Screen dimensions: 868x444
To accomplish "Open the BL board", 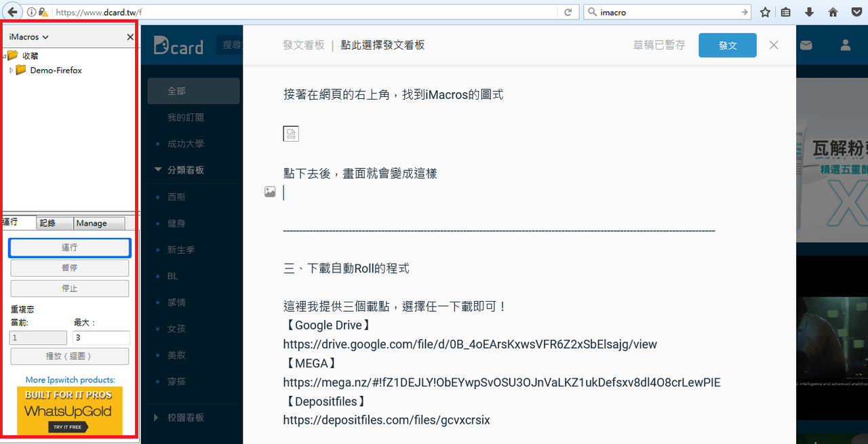I will pos(172,276).
